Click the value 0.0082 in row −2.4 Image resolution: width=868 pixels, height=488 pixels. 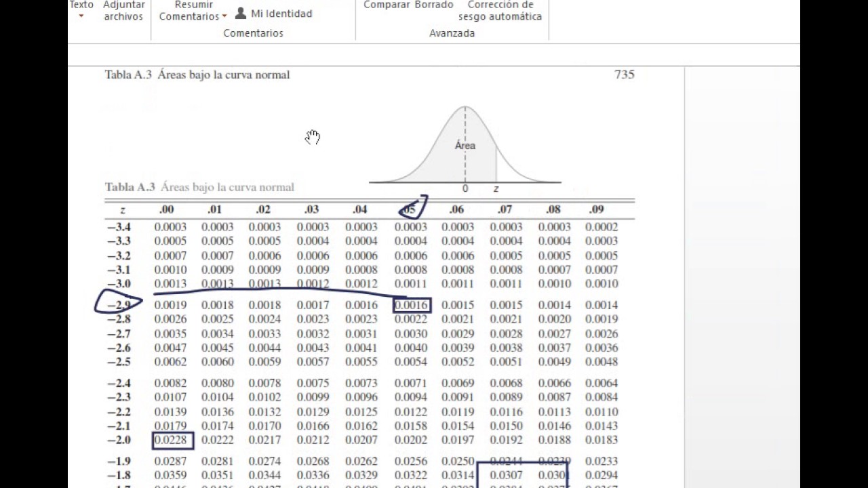click(x=171, y=384)
